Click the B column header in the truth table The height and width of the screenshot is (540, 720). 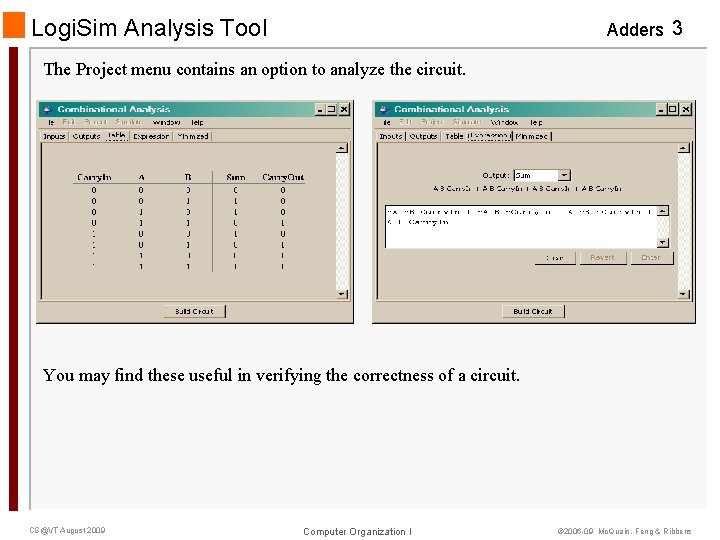[188, 177]
